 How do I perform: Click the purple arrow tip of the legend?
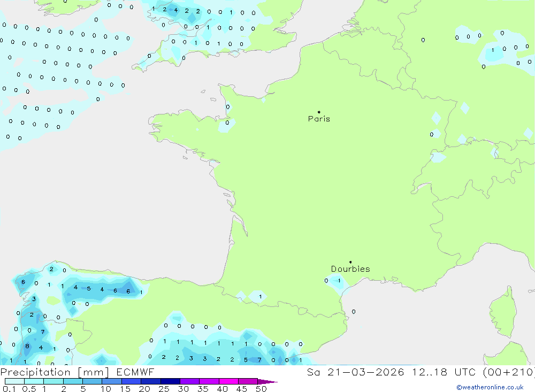[268, 381]
